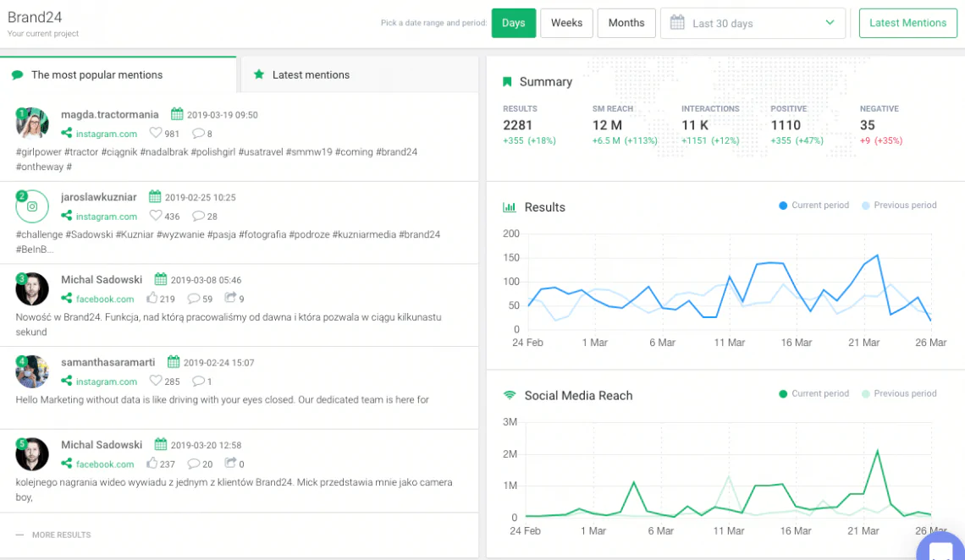
Task: Click the SM REACH value 12 M
Action: [x=608, y=125]
